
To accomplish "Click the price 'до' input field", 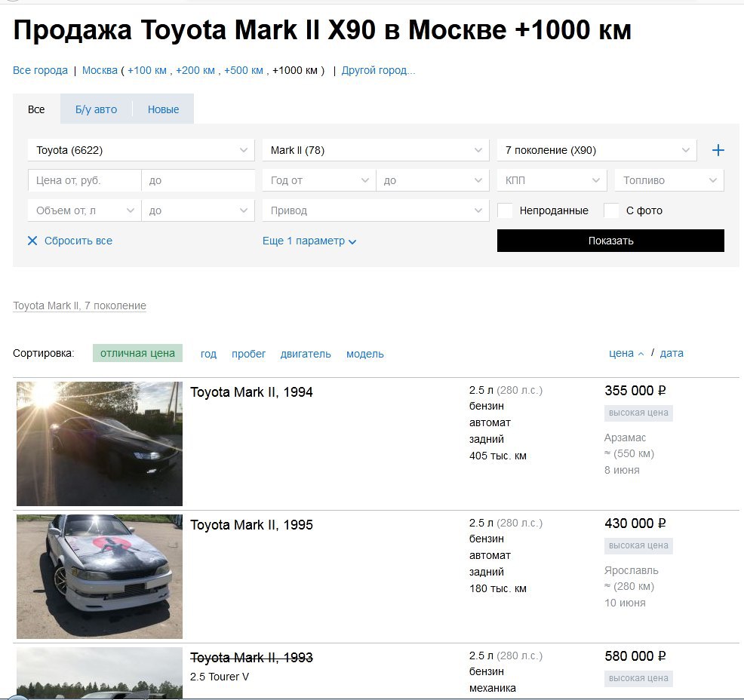I will [x=198, y=181].
